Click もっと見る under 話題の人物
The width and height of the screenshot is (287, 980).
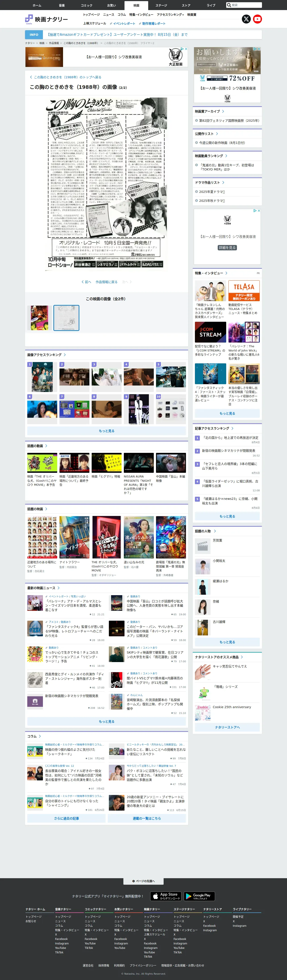point(227,642)
